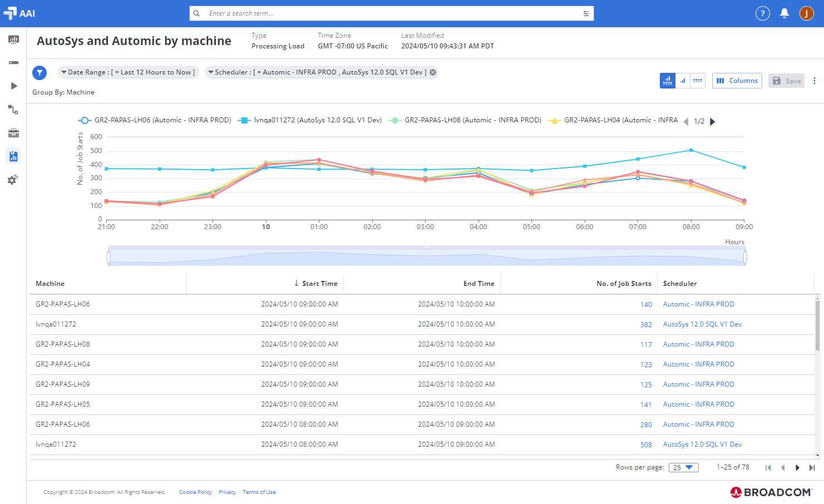Sort by No. of Job Starts header

(x=624, y=284)
